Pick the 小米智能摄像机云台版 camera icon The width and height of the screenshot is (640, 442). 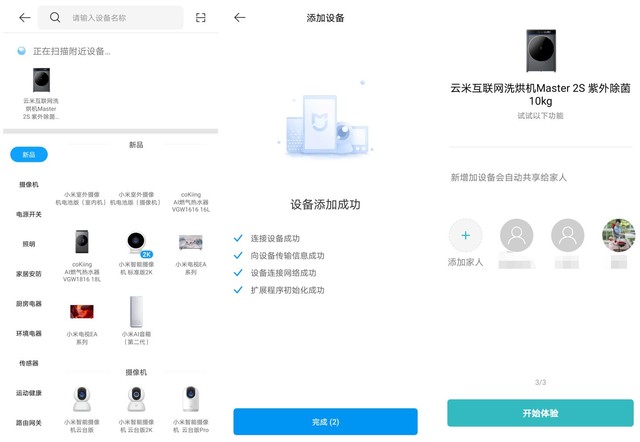tap(82, 399)
